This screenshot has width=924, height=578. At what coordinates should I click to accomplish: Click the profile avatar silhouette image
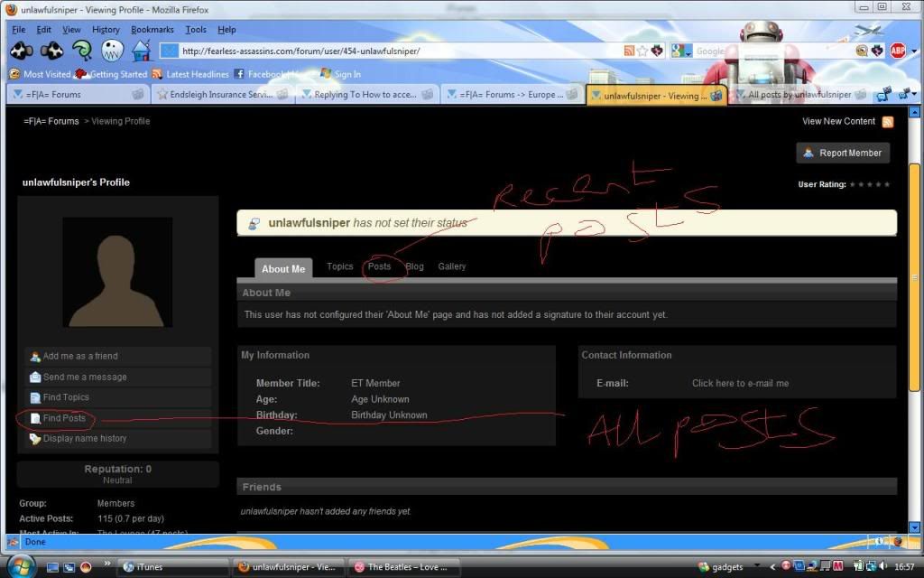(x=117, y=272)
